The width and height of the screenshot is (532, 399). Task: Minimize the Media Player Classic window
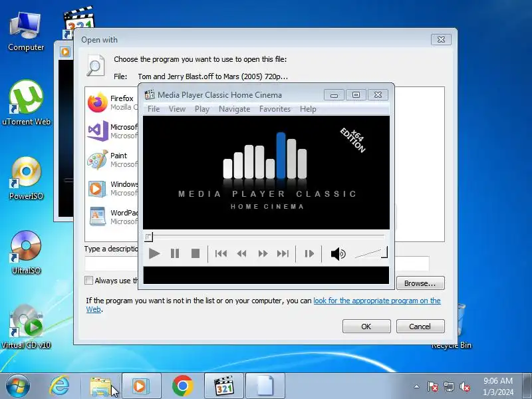(x=334, y=95)
